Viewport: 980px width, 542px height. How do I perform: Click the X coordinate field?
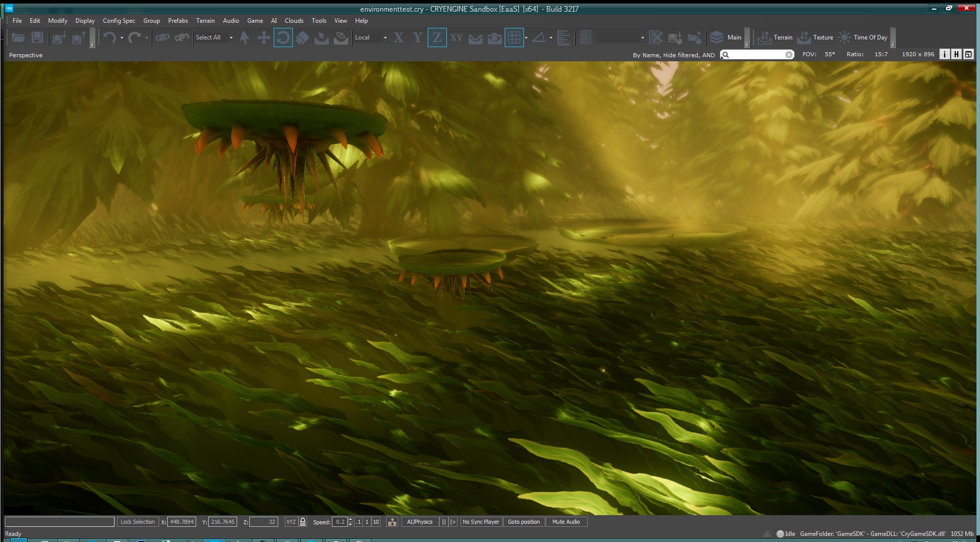[x=181, y=522]
